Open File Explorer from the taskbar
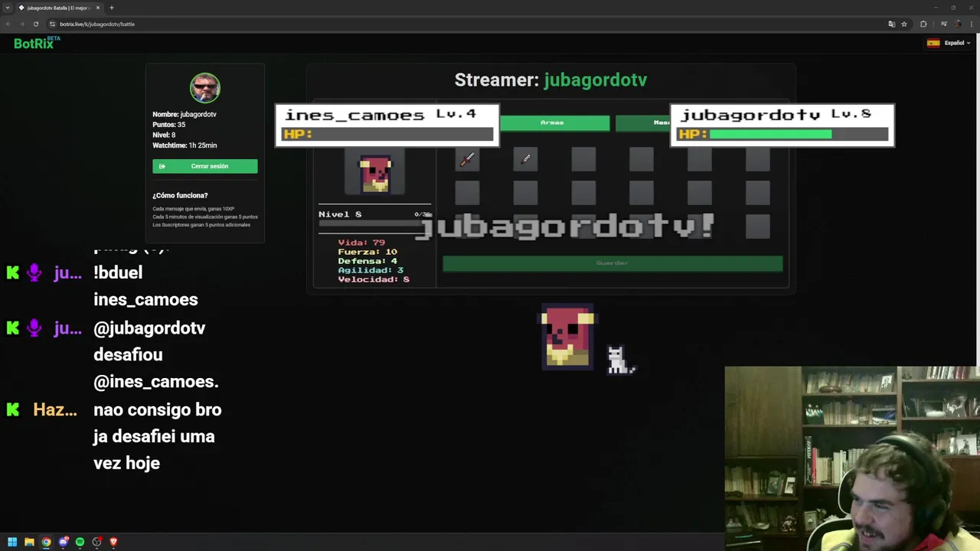This screenshot has height=551, width=980. (29, 542)
